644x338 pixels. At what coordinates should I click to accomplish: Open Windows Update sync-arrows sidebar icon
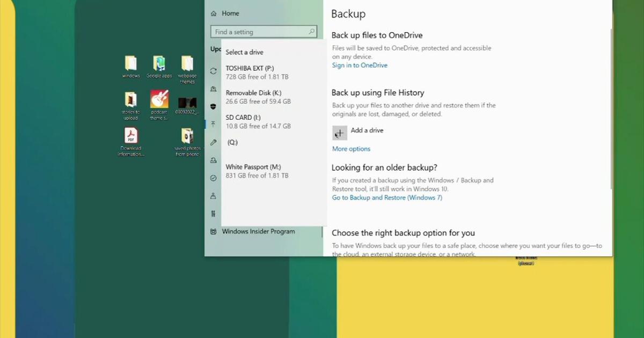click(214, 71)
